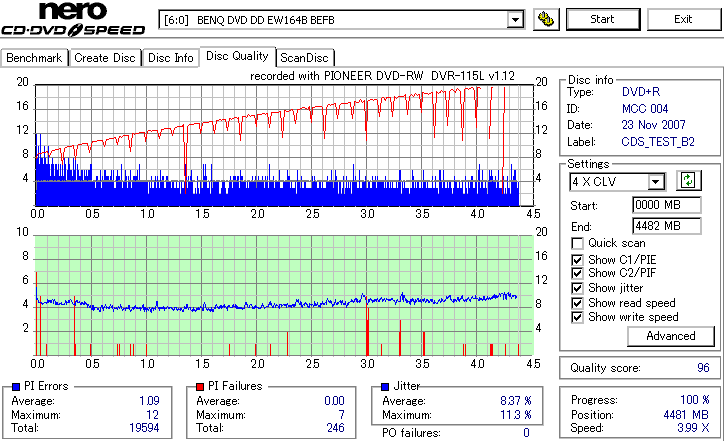The height and width of the screenshot is (441, 724).
Task: Click the blue Jitter legend square
Action: click(x=385, y=387)
